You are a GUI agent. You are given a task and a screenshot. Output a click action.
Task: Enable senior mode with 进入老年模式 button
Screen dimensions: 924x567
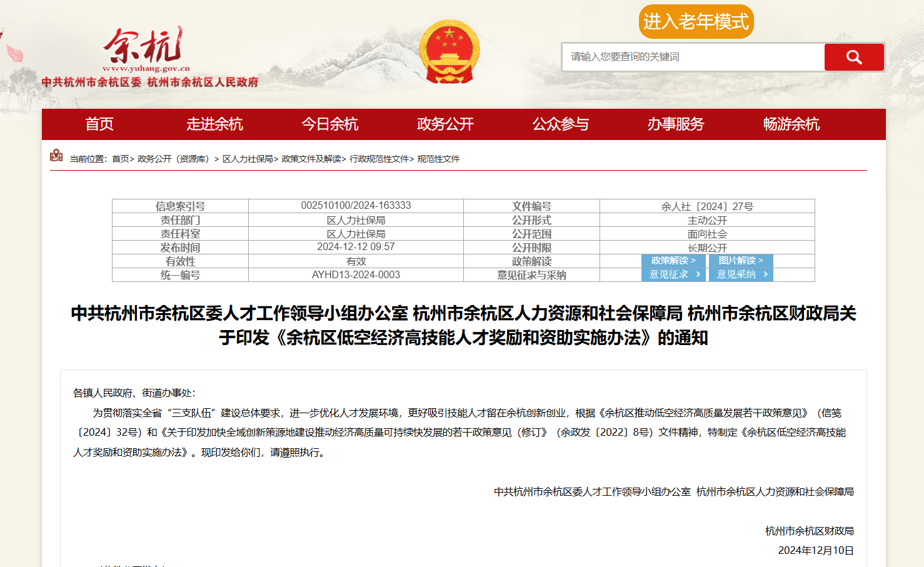coord(696,22)
